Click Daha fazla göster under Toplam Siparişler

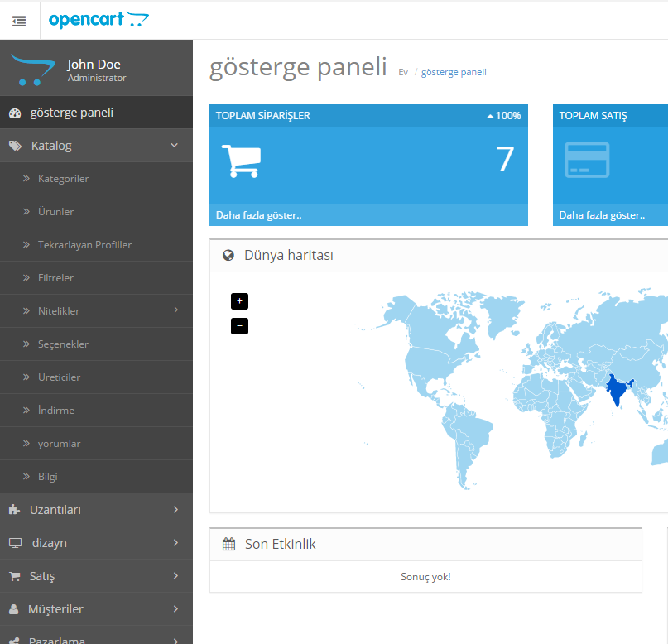click(x=258, y=215)
